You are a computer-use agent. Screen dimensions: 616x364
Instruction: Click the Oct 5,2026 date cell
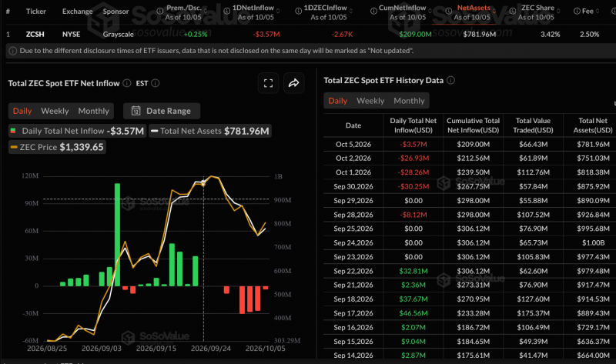(x=353, y=145)
